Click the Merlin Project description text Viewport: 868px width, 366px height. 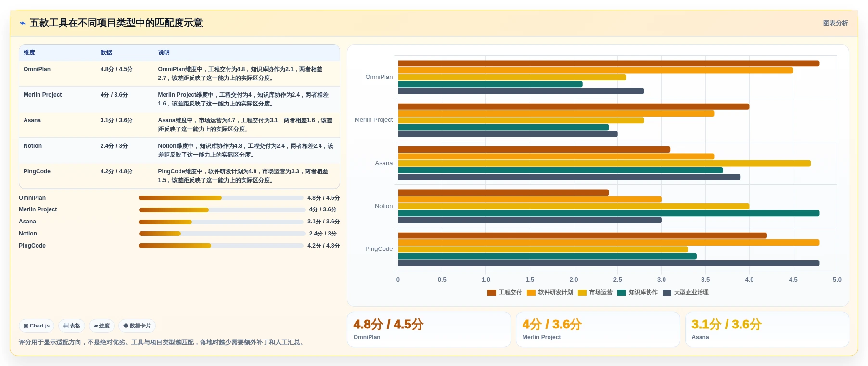243,99
